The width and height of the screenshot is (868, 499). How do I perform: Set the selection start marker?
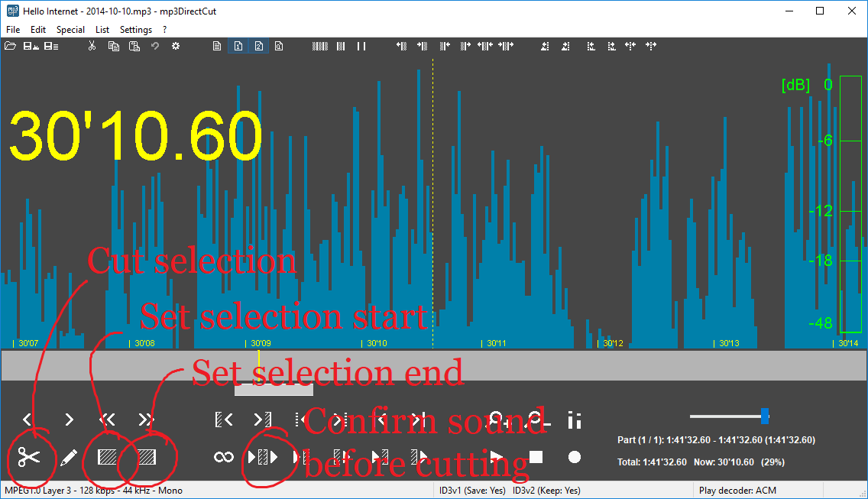(x=107, y=457)
